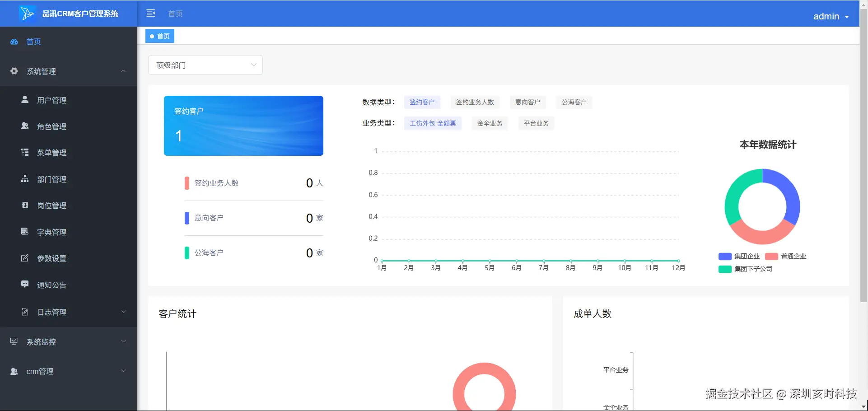The width and height of the screenshot is (868, 411).
Task: Select 平台业务 business type filter
Action: pyautogui.click(x=536, y=123)
